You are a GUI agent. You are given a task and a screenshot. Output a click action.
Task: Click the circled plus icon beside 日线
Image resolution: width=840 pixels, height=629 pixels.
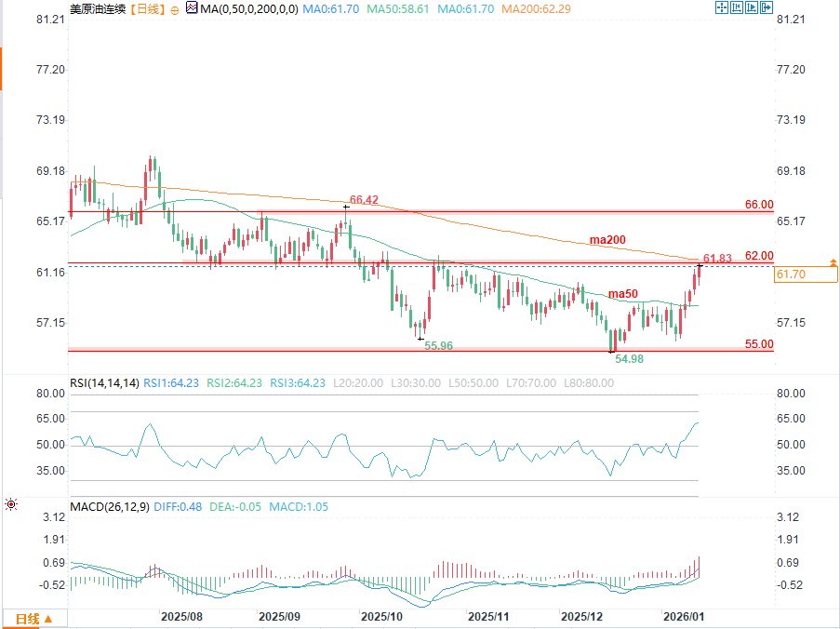pos(175,10)
